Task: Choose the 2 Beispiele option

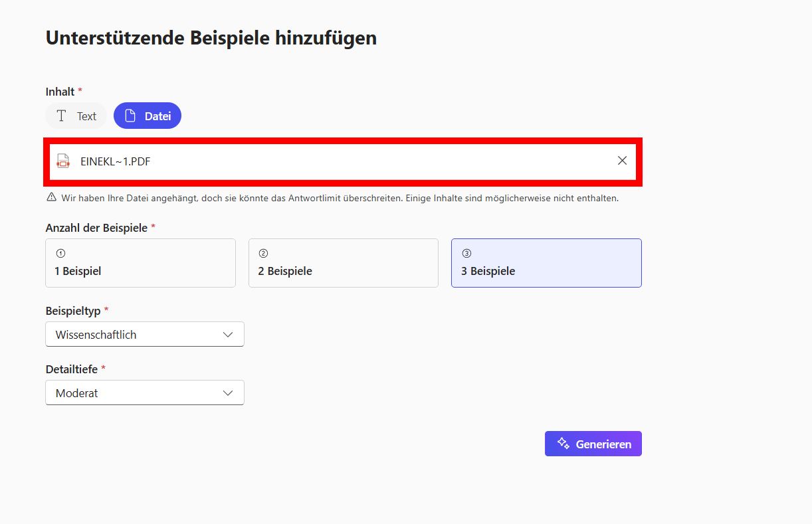Action: pyautogui.click(x=343, y=263)
